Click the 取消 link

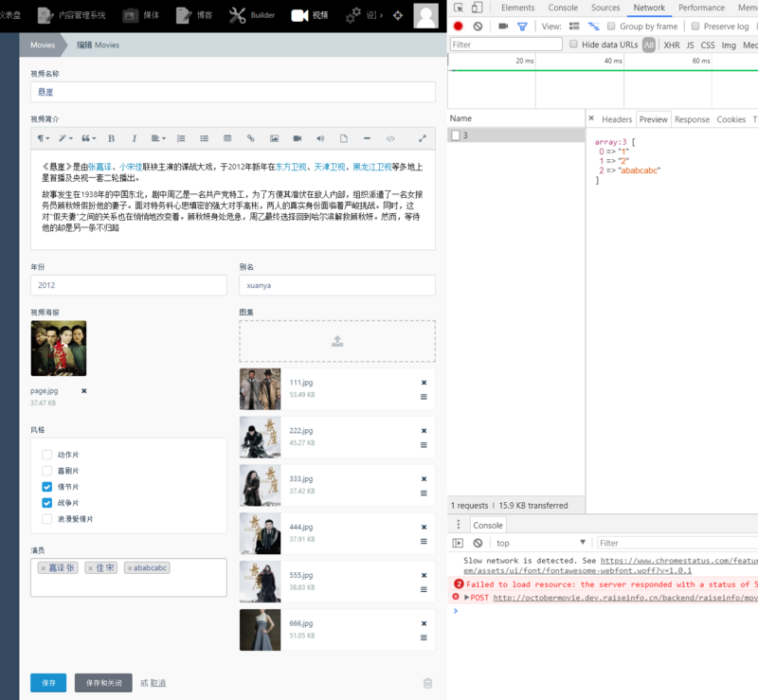[158, 683]
